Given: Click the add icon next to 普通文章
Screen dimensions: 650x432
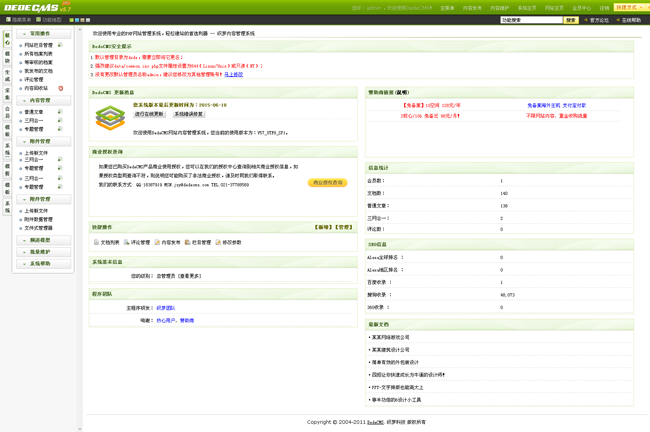Looking at the screenshot, I should [60, 112].
